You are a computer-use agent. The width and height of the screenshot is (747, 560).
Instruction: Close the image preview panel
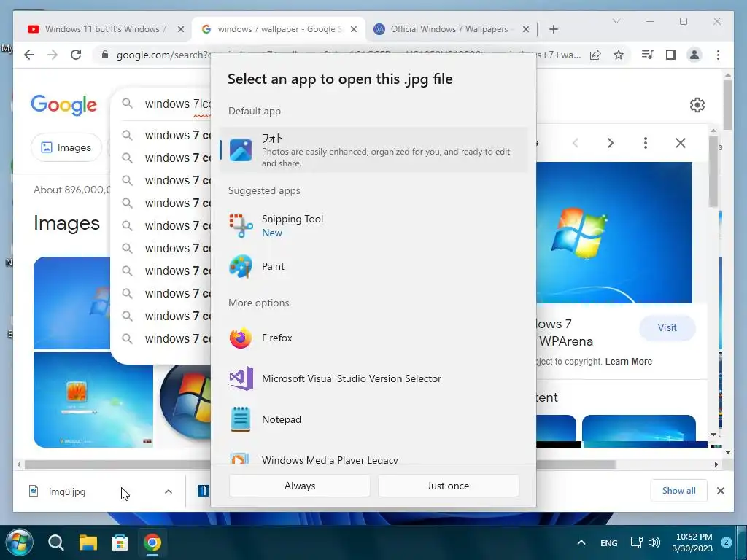[x=681, y=143]
